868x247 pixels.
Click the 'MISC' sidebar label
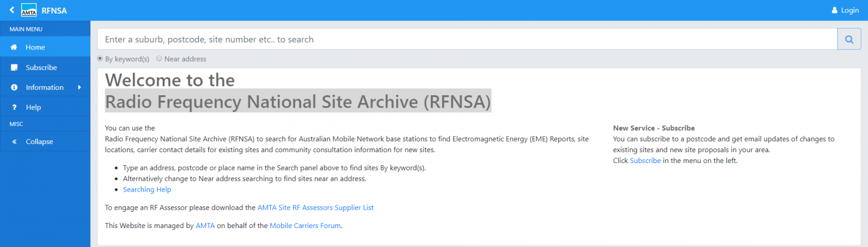(16, 124)
